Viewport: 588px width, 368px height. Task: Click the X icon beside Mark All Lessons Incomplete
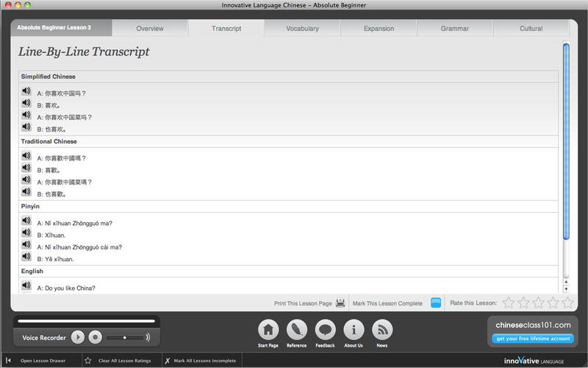click(x=168, y=361)
